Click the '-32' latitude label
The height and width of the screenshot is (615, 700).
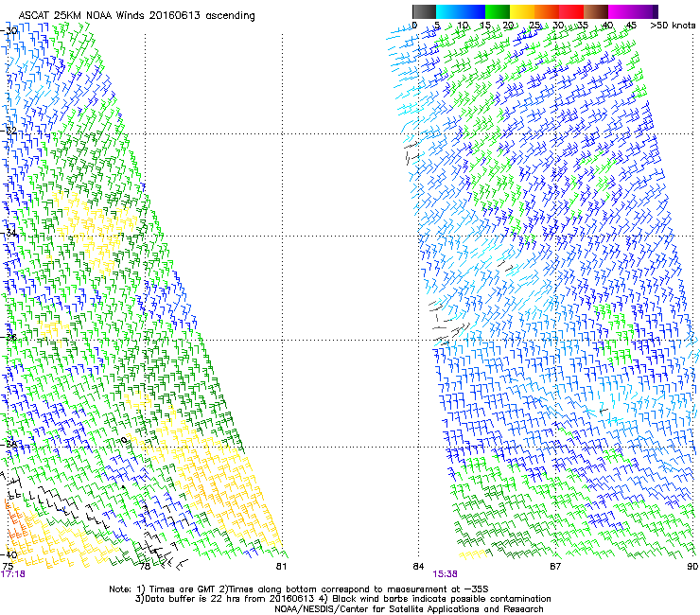point(9,131)
